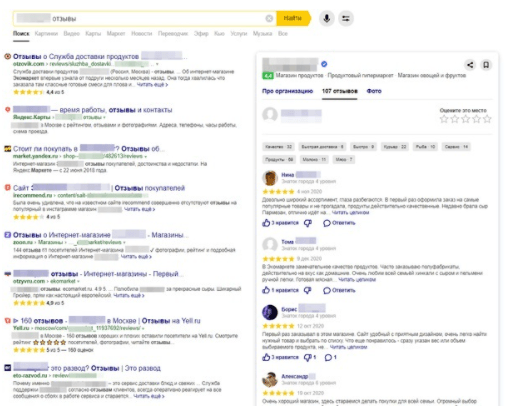Screen dimensions: 505x412
Task: Expand the otzyvru.com URL dropdown arrow
Action: 78,281
